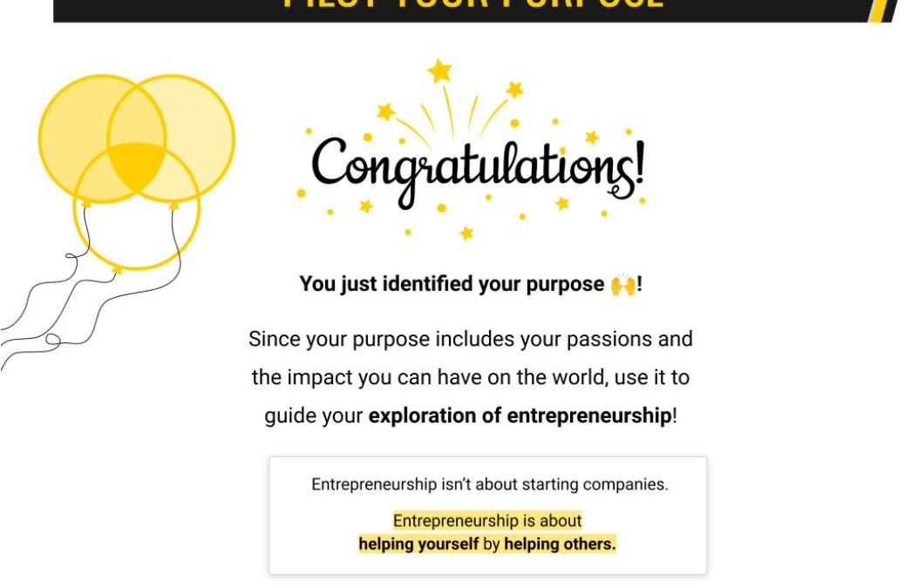Click the bold "exploration of entrepreneurship" text
918x588 pixels.
(520, 416)
